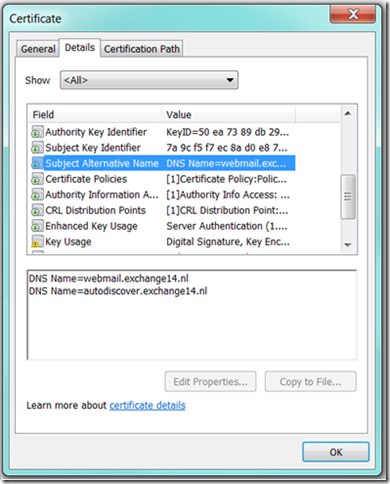
Task: Click the Authority Information Access field icon
Action: pos(37,195)
